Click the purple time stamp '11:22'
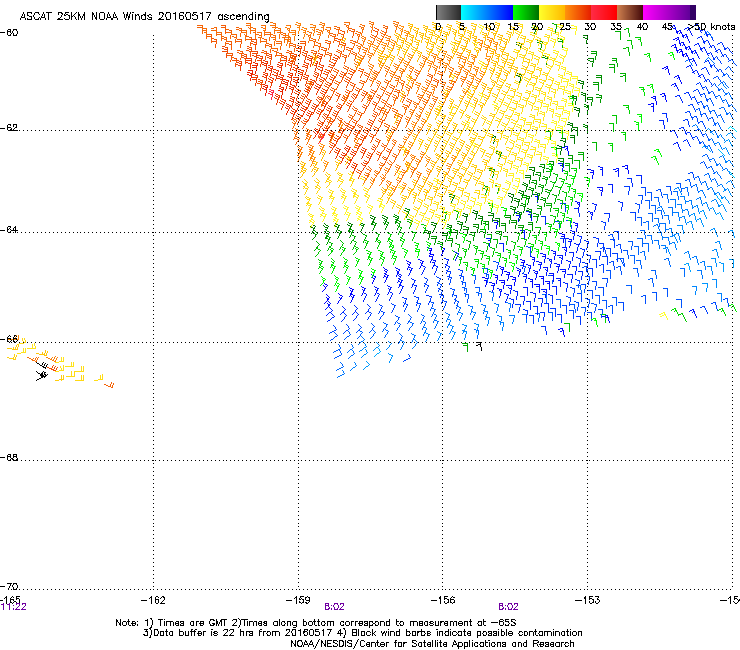 [14, 607]
